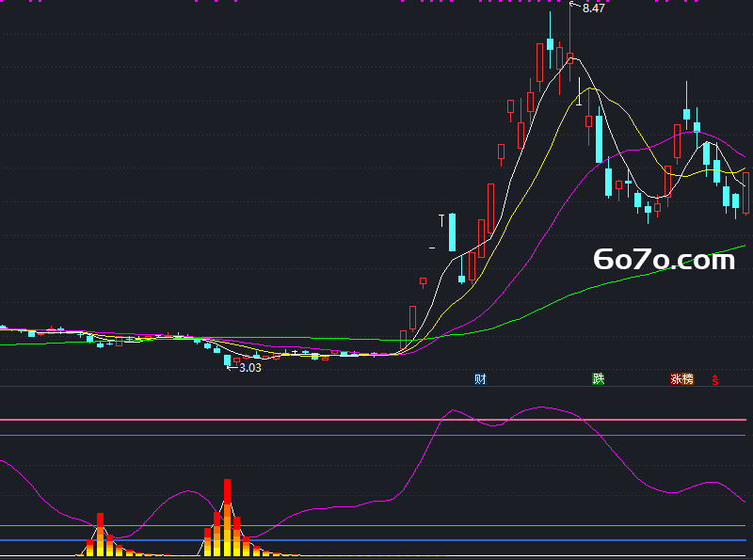Click the blue 财 financial marker
This screenshot has height=560, width=753.
[480, 379]
